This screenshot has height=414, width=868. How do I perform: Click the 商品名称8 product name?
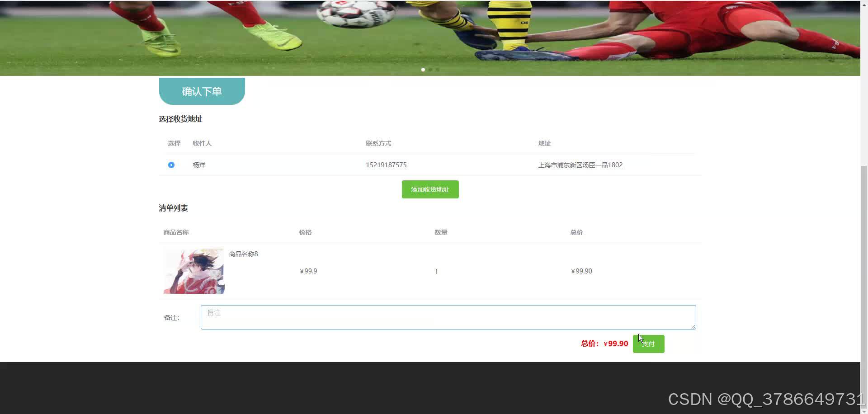[243, 254]
